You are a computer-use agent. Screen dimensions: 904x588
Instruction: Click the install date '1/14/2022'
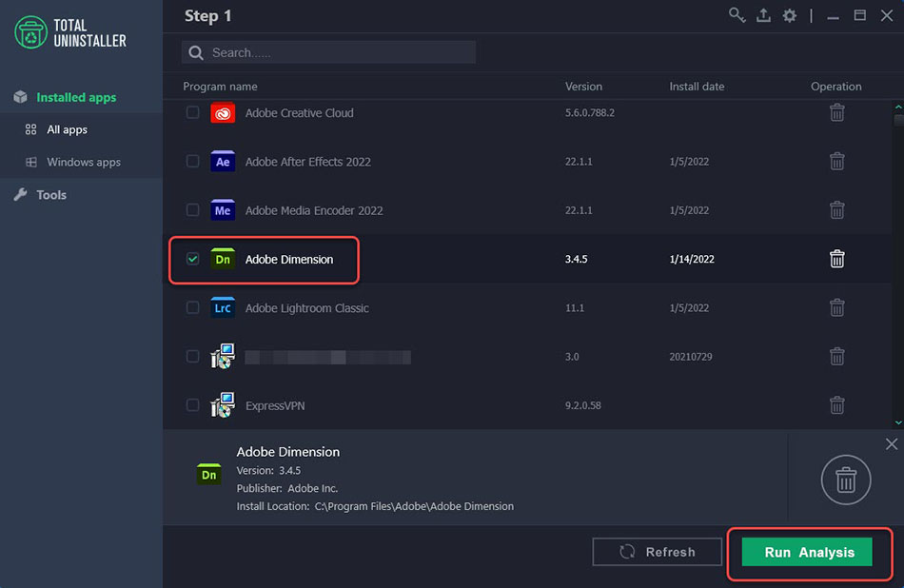click(x=692, y=259)
